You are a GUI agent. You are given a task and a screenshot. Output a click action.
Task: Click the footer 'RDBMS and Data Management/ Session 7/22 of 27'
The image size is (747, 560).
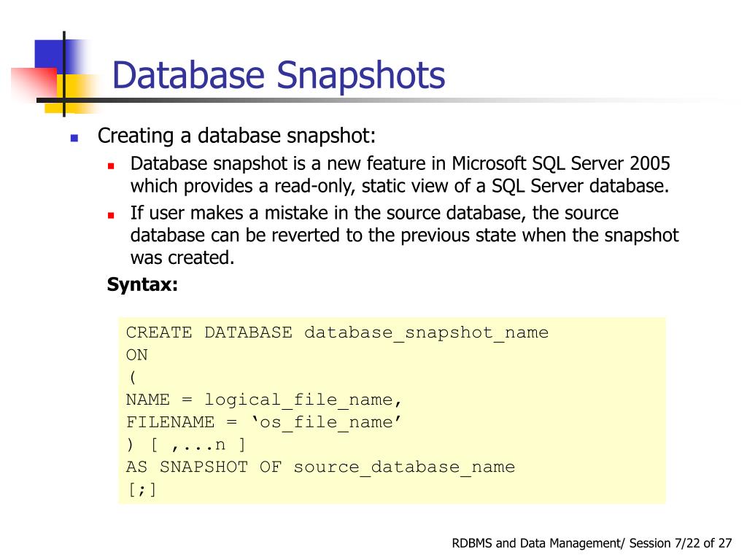(x=592, y=543)
